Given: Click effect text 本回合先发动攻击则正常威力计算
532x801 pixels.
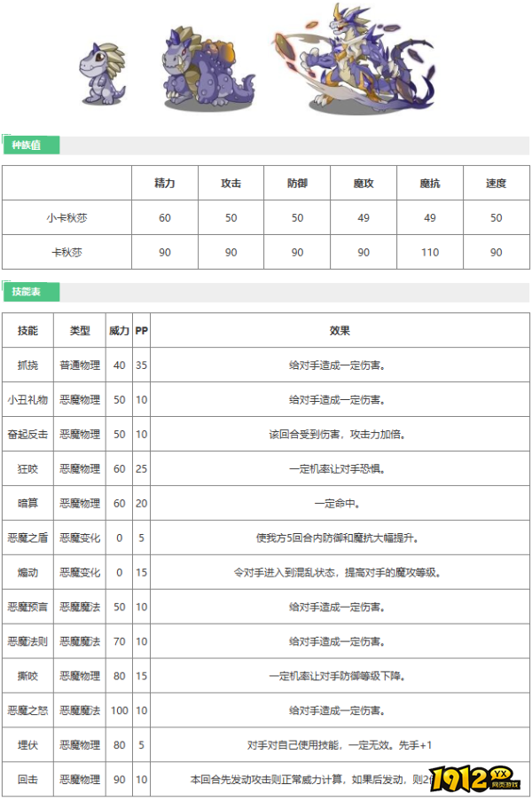Looking at the screenshot, I should click(266, 780).
